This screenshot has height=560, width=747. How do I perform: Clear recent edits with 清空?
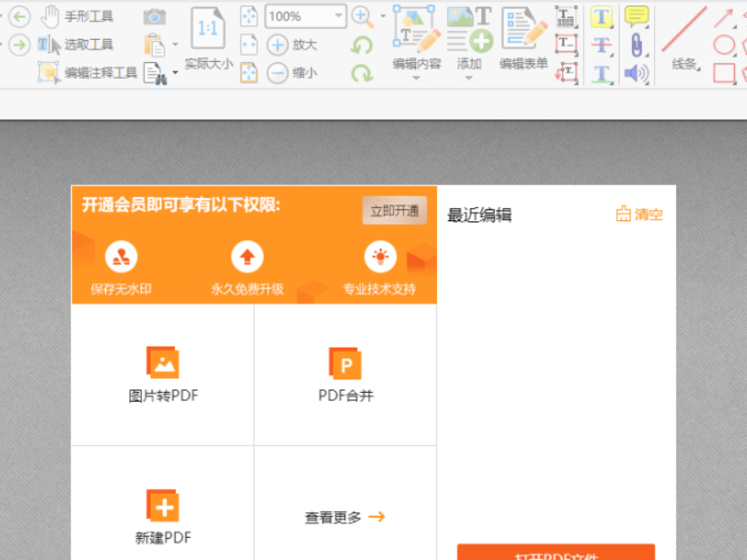[x=639, y=214]
